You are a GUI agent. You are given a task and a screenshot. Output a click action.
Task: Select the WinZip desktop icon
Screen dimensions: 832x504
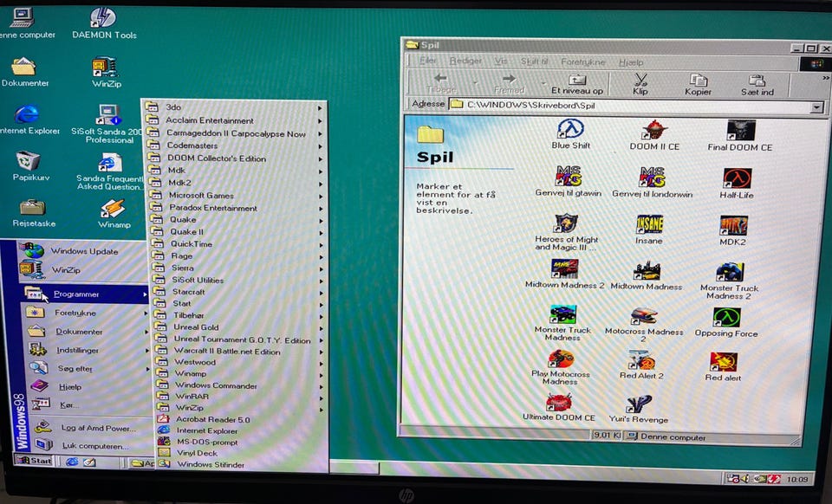pyautogui.click(x=106, y=72)
